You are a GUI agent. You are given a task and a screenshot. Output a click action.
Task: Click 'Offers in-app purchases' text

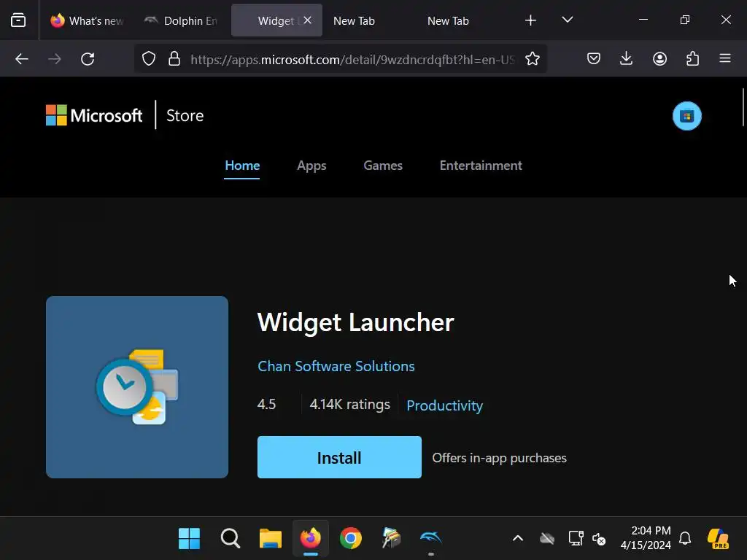[x=499, y=458]
